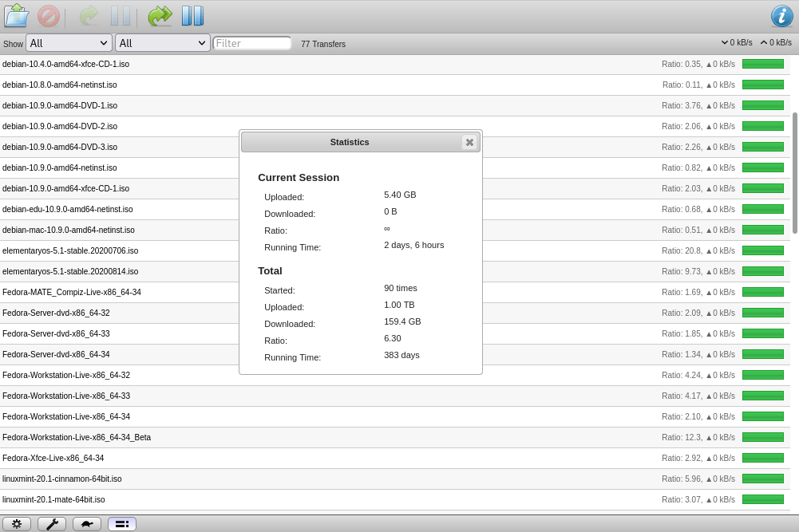Image resolution: width=799 pixels, height=532 pixels.
Task: Click inside the Filter text field
Action: tap(252, 43)
